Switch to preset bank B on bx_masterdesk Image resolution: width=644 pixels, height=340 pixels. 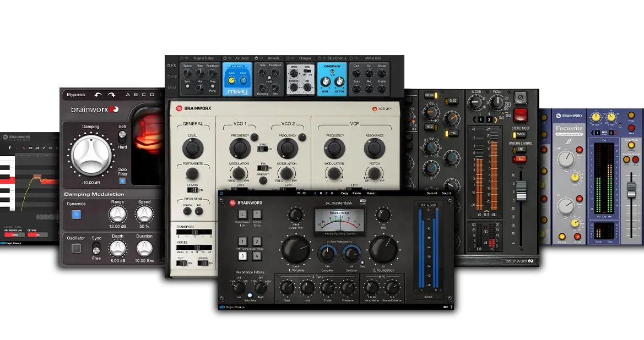pos(321,193)
